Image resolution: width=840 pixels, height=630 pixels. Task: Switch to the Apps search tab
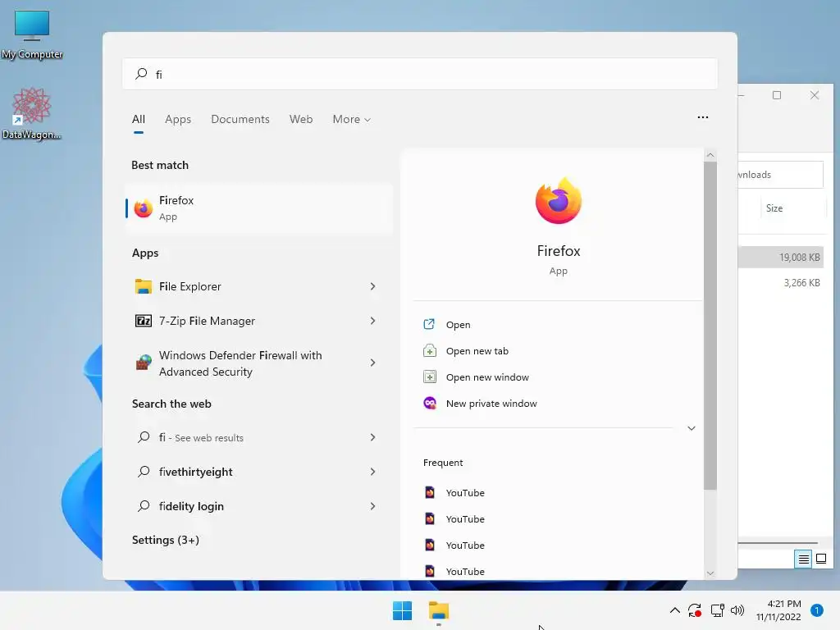click(178, 119)
